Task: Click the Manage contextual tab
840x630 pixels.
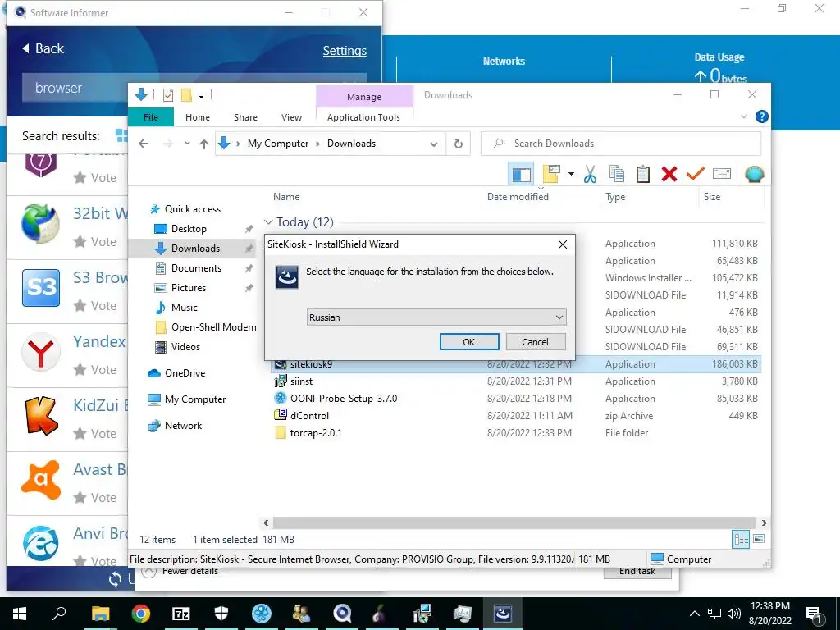Action: tap(364, 97)
